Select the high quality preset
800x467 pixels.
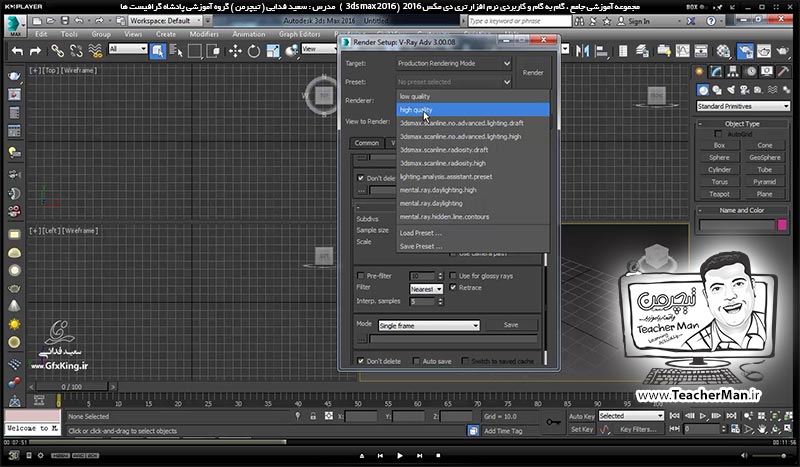click(x=472, y=110)
